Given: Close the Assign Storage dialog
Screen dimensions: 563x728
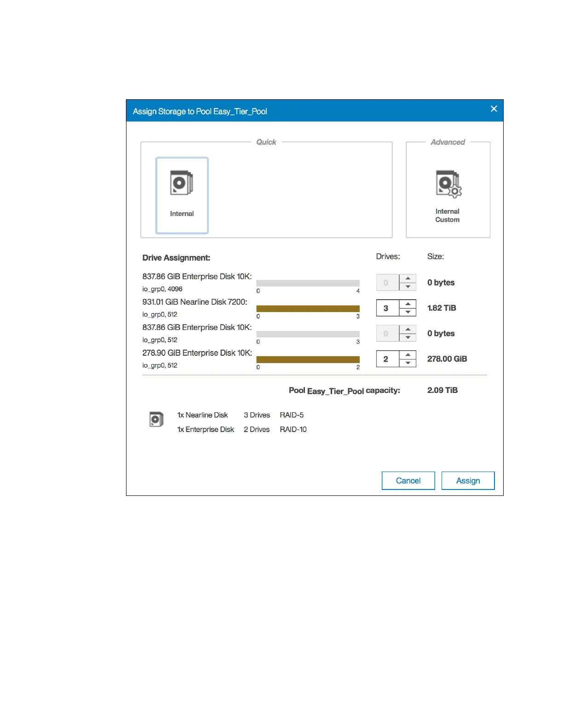Looking at the screenshot, I should point(494,109).
